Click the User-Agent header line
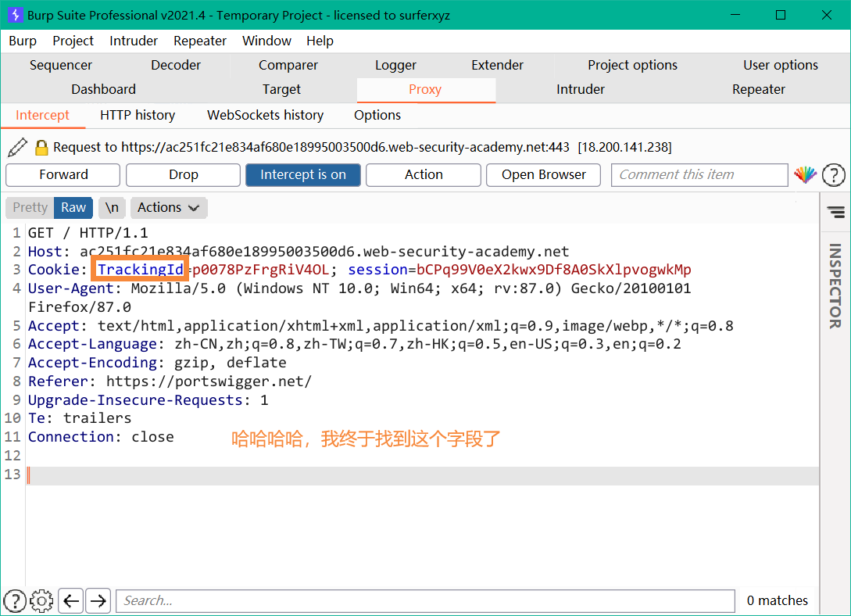The height and width of the screenshot is (616, 851). 359,297
